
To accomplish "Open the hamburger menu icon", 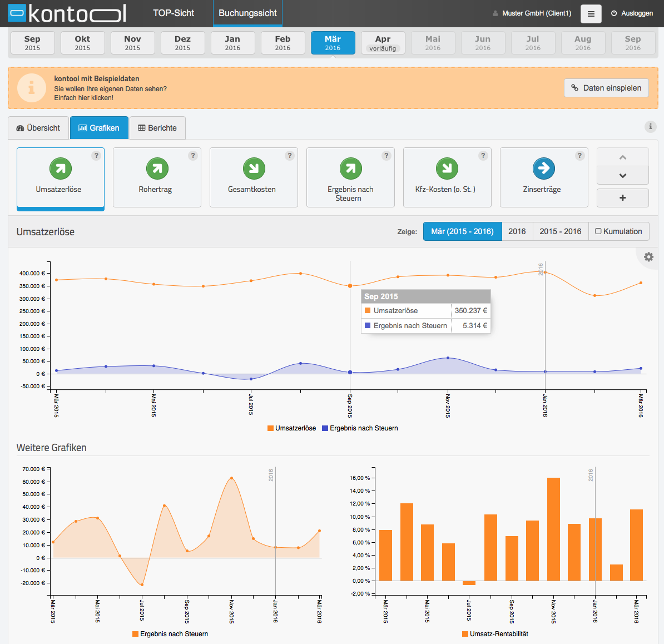I will click(x=591, y=14).
